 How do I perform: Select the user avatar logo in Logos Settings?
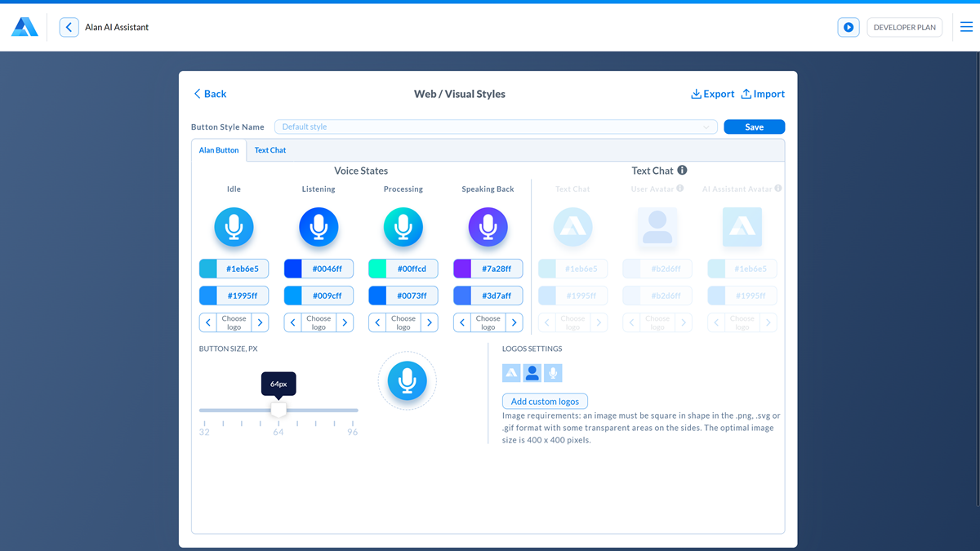click(532, 373)
